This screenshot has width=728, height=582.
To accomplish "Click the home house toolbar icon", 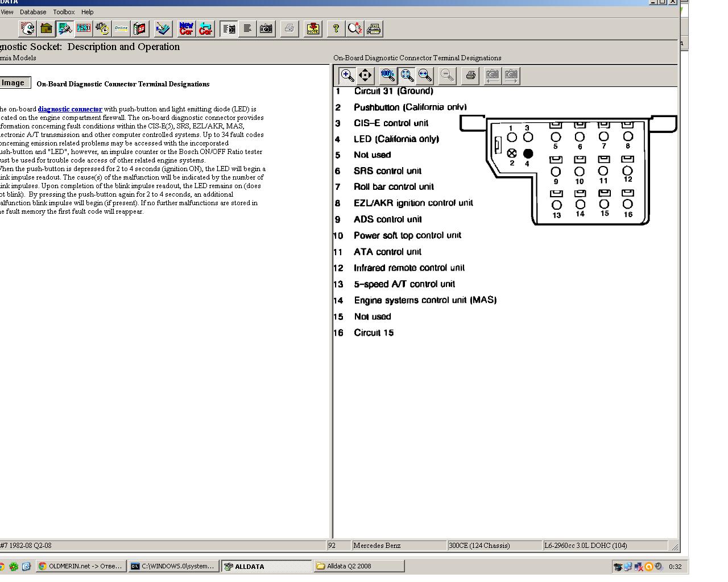I will coord(46,28).
